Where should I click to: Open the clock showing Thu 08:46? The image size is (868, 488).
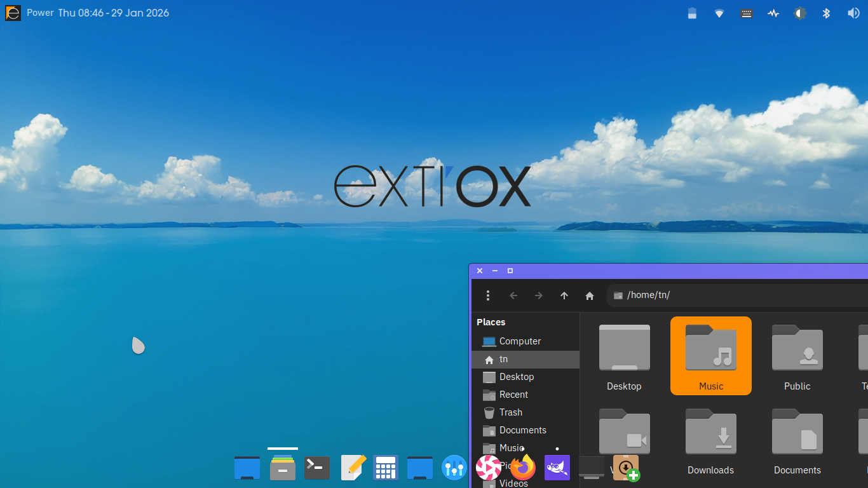click(114, 13)
